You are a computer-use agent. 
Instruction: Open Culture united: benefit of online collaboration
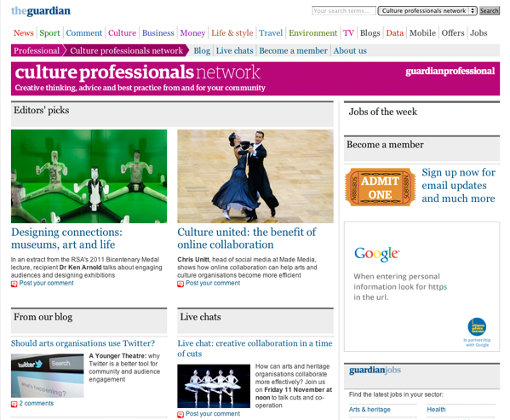[x=247, y=239]
